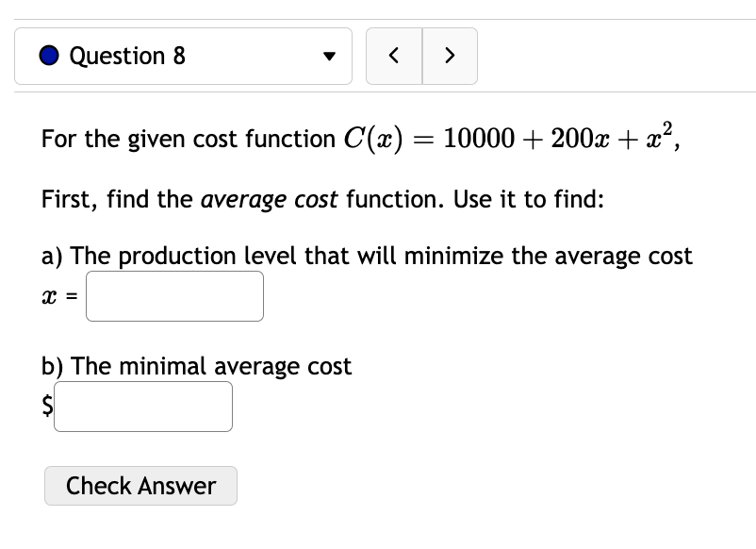Image resolution: width=756 pixels, height=549 pixels.
Task: Click inside the x = answer field
Action: (x=173, y=295)
